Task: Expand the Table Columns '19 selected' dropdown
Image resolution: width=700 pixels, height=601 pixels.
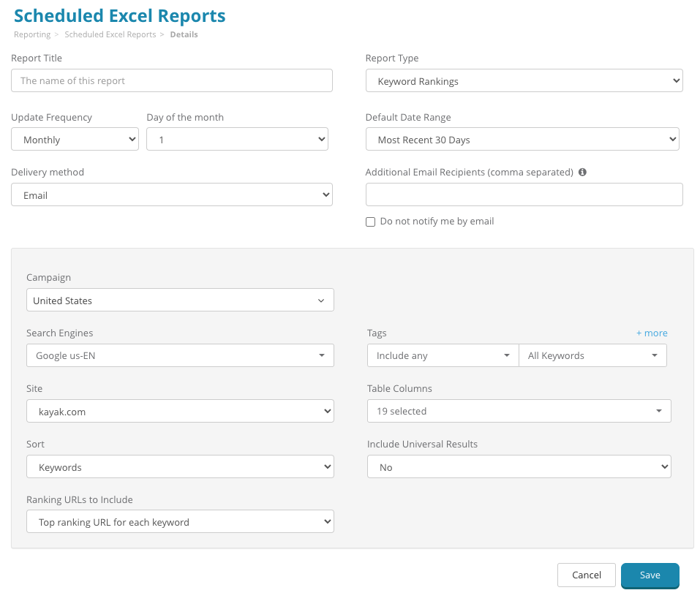Action: click(519, 412)
